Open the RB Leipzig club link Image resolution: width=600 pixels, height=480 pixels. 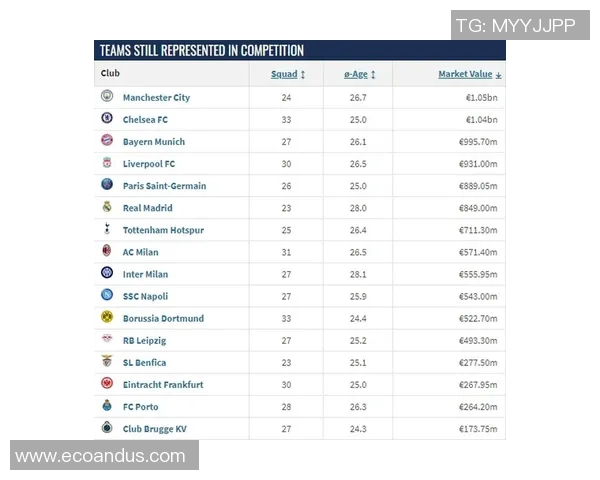point(144,340)
